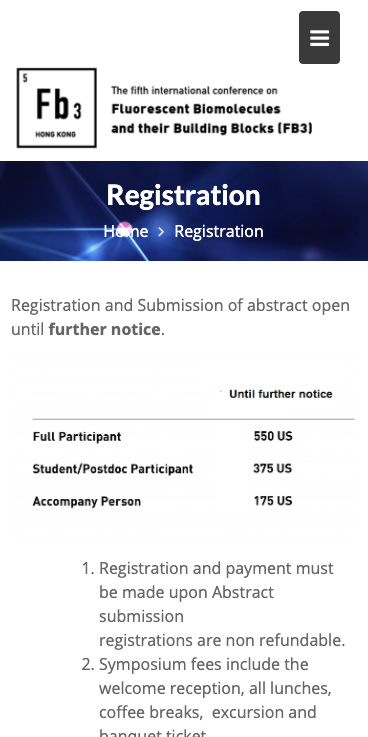Screen dimensions: 368x737
Task: Click the 550 US fee value
Action: tap(273, 436)
